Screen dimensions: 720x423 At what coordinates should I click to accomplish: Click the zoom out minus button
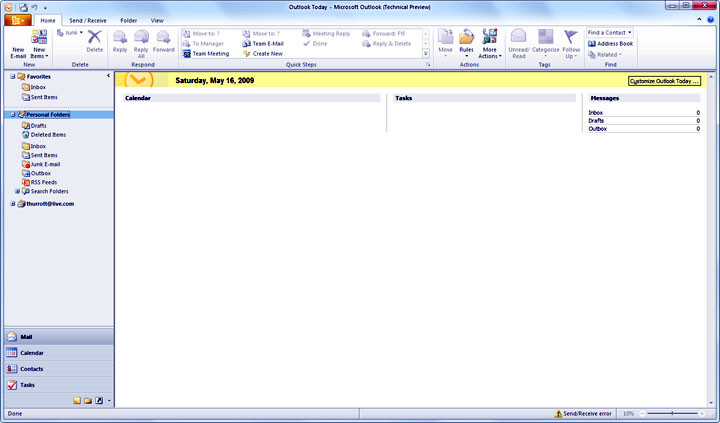(642, 414)
